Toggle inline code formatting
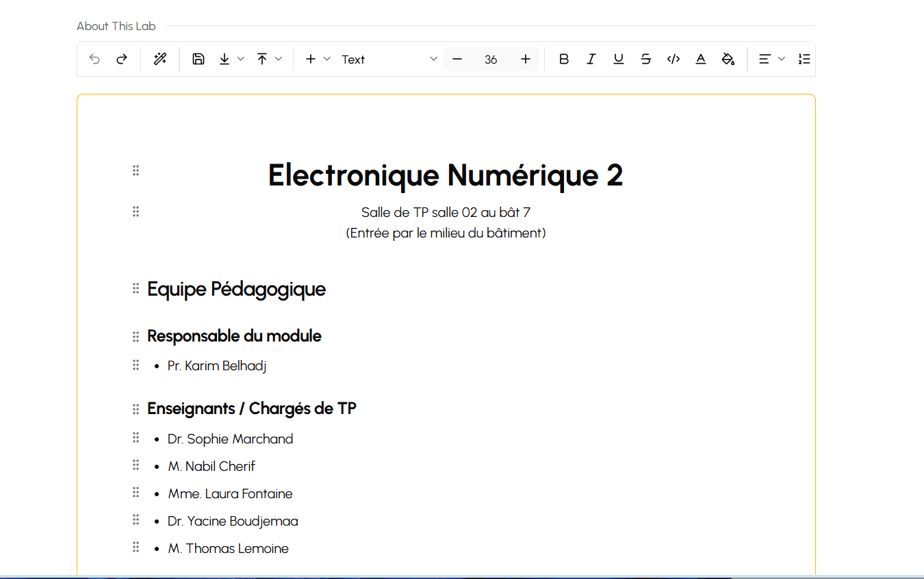The image size is (924, 579). pos(673,60)
